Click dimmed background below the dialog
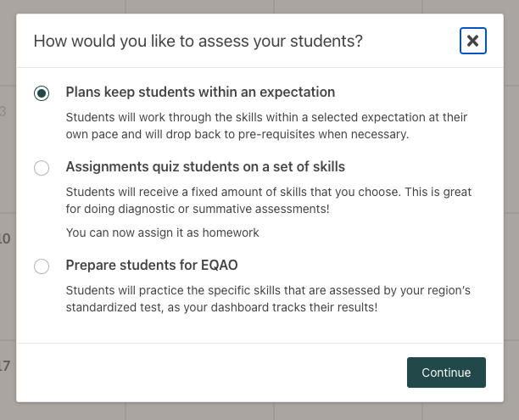 (x=254, y=411)
